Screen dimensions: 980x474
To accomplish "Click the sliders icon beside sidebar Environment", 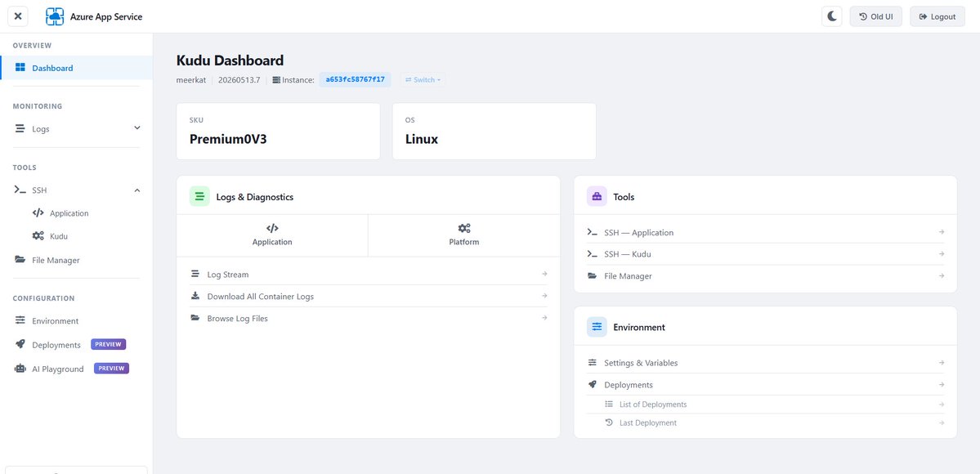I will click(x=20, y=320).
